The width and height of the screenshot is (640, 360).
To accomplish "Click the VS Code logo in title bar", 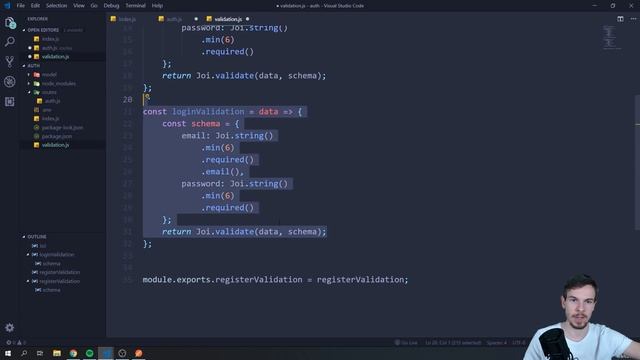I will click(7, 6).
